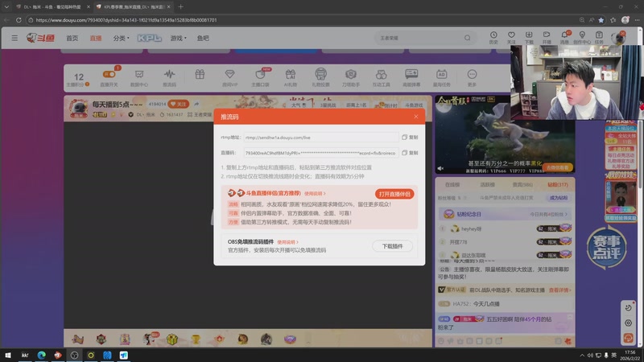Viewport: 644px width, 362px height.
Task: Open 使用说明 link beside OBS免填推流码插件
Action: (x=287, y=242)
